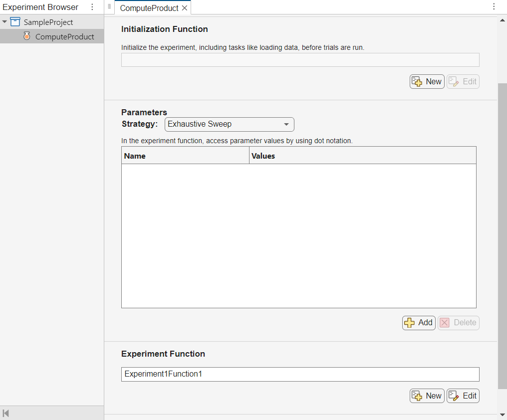Open the Experiment Browser options menu
This screenshot has width=507, height=420.
click(x=92, y=7)
